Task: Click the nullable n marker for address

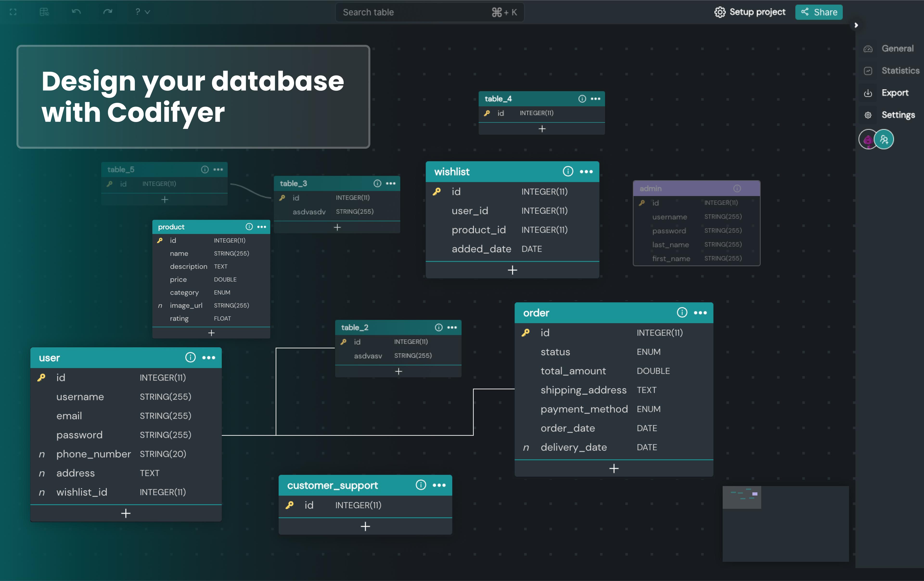Action: coord(42,474)
